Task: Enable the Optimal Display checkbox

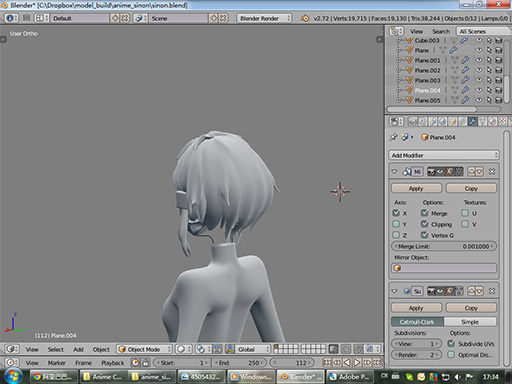Action: point(451,355)
